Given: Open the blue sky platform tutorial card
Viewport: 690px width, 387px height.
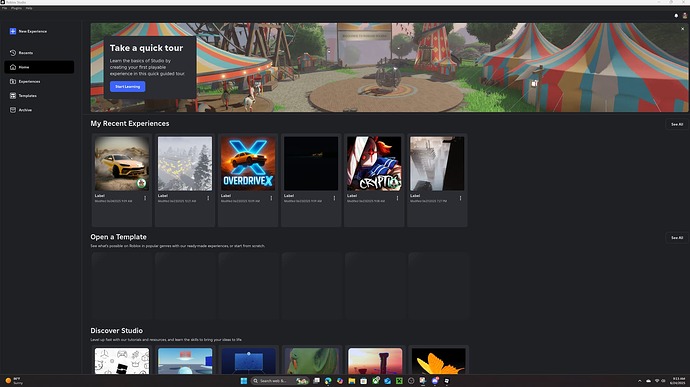Looking at the screenshot, I should coord(185,361).
